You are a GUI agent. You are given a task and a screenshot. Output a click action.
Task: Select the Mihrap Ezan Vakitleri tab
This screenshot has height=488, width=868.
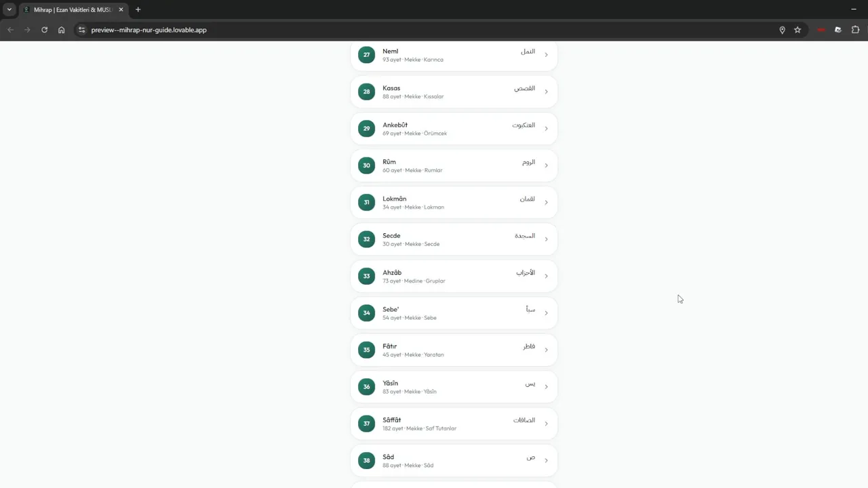click(x=73, y=9)
